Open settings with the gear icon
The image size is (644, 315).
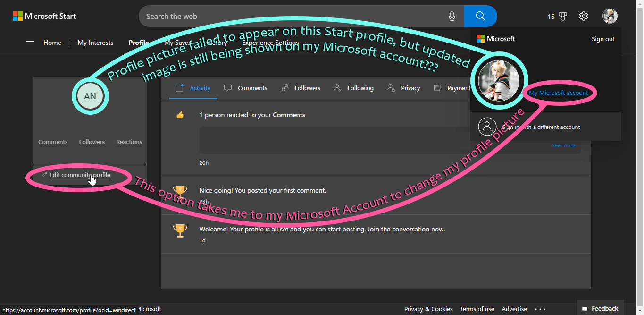(x=583, y=16)
